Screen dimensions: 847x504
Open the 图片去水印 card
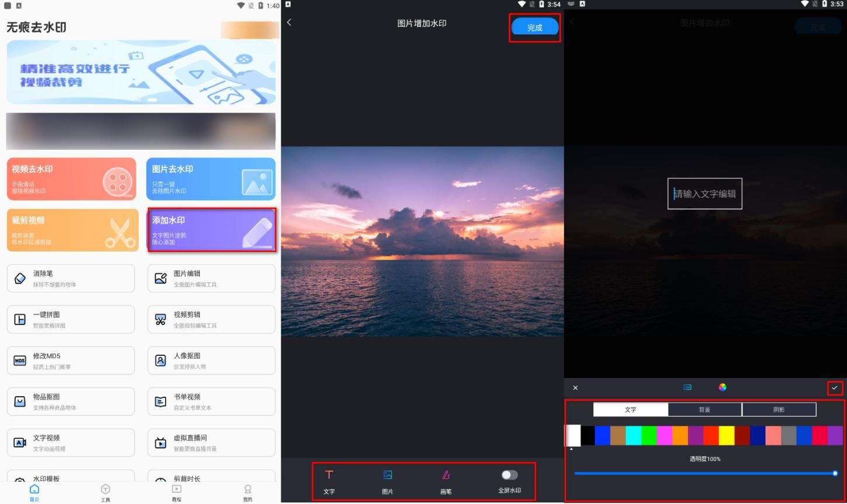[211, 179]
